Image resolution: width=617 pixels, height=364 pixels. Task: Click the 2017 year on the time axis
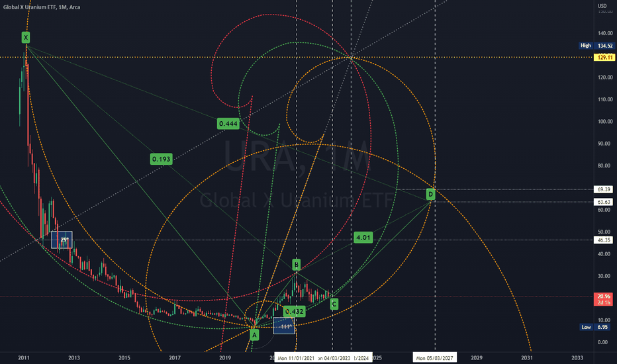tap(175, 357)
